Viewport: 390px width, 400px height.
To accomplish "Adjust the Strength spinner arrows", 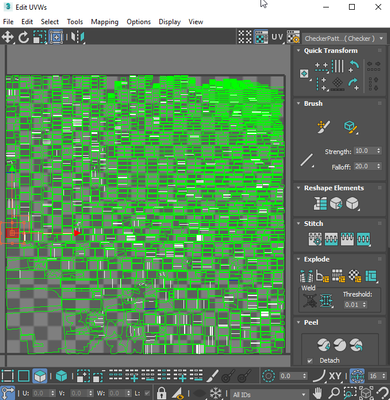I will [x=378, y=151].
